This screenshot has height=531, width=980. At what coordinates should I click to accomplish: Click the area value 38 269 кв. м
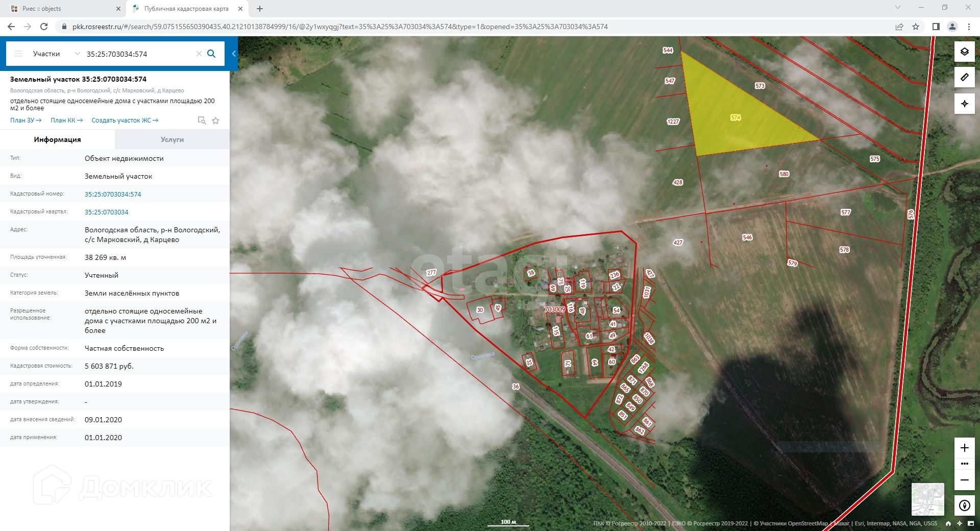tap(105, 257)
